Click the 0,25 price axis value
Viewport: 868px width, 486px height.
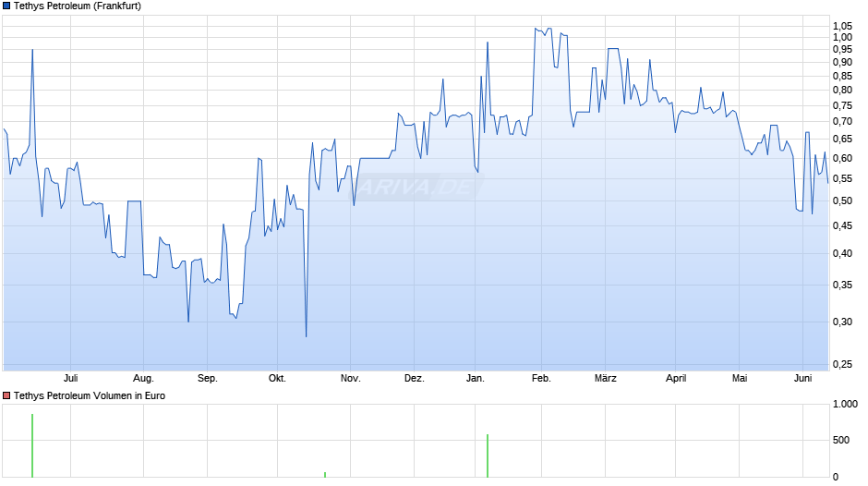tap(842, 364)
